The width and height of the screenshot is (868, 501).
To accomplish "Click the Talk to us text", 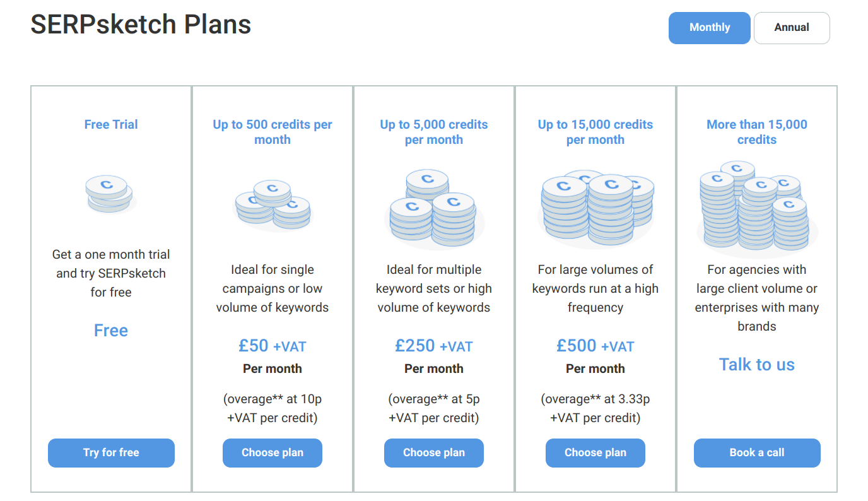I will (x=757, y=365).
